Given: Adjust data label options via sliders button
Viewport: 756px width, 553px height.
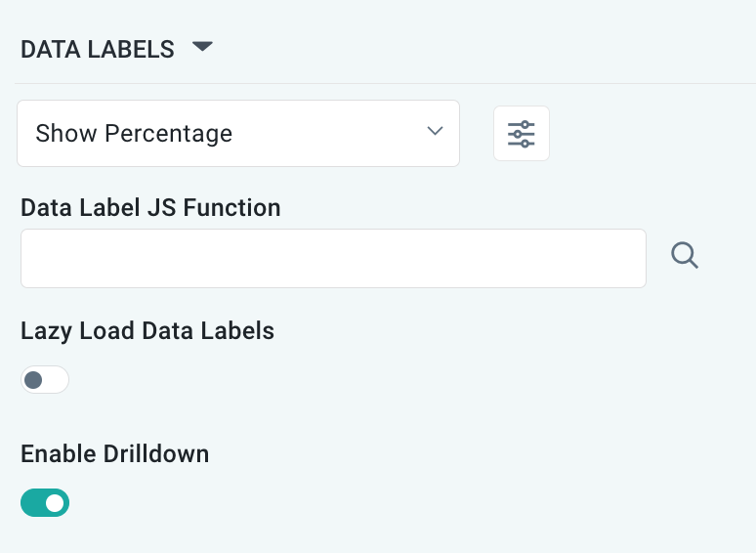Looking at the screenshot, I should coord(522,134).
